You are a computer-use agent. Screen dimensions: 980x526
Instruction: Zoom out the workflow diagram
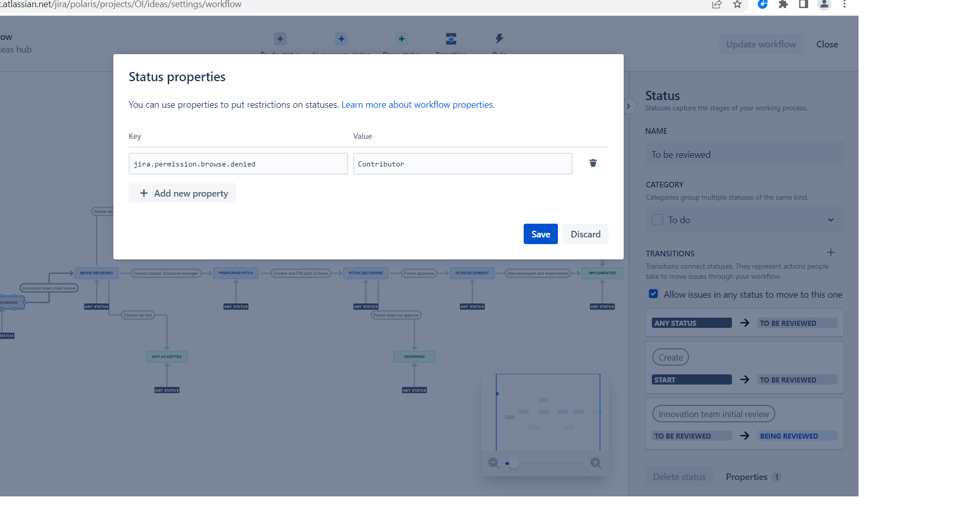pos(494,463)
